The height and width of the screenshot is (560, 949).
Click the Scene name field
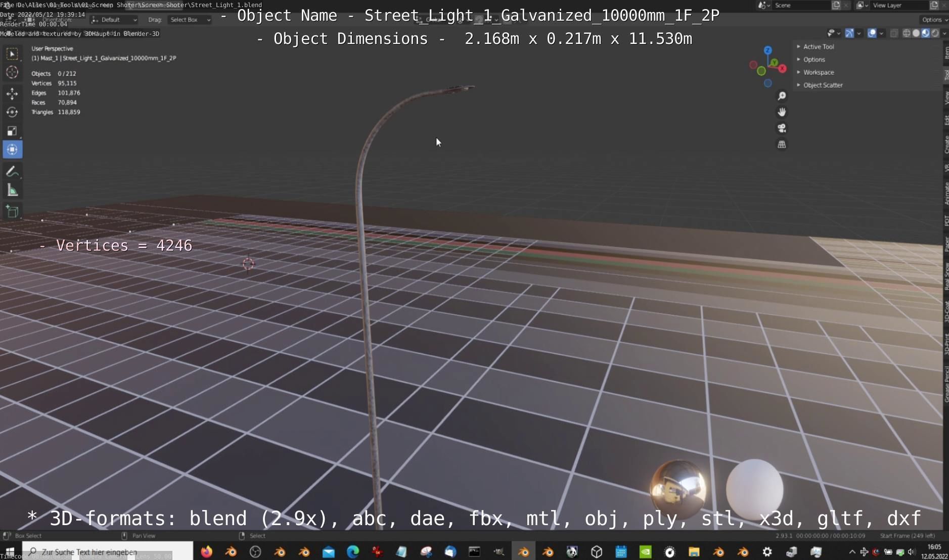click(x=801, y=5)
